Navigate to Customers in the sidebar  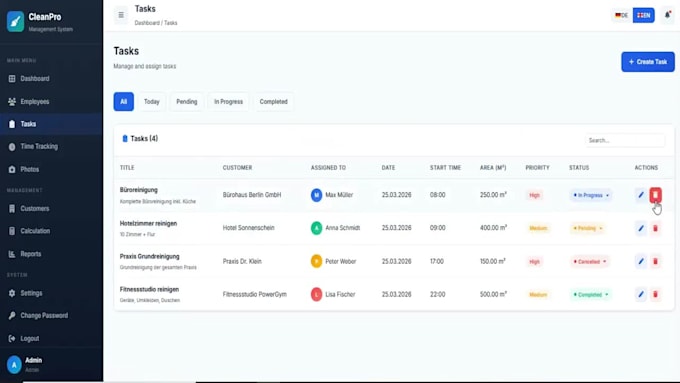[x=51, y=209]
